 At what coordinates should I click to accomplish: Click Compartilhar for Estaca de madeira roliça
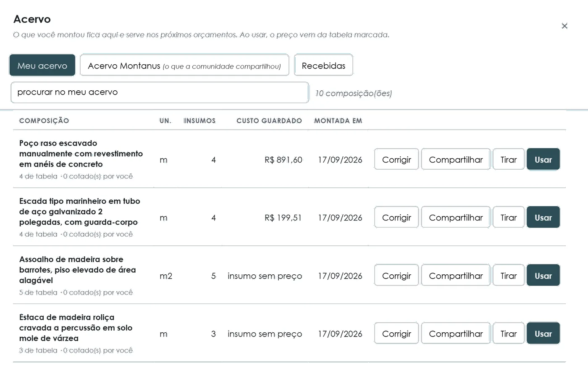456,334
